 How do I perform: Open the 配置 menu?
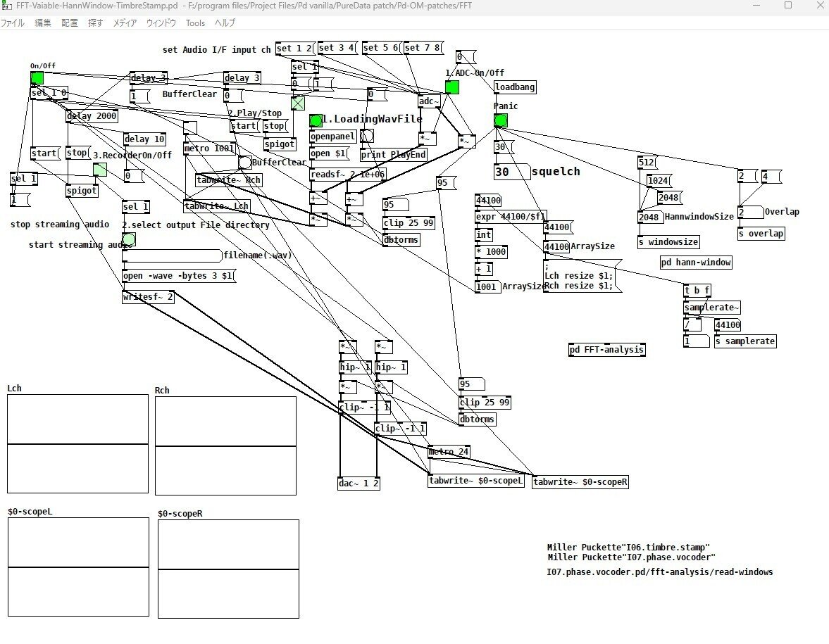(x=69, y=23)
